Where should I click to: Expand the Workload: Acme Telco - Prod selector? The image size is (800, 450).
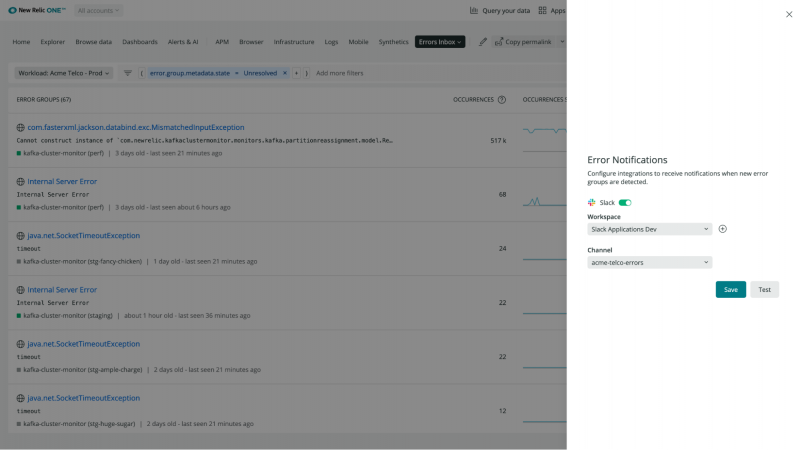coord(63,73)
